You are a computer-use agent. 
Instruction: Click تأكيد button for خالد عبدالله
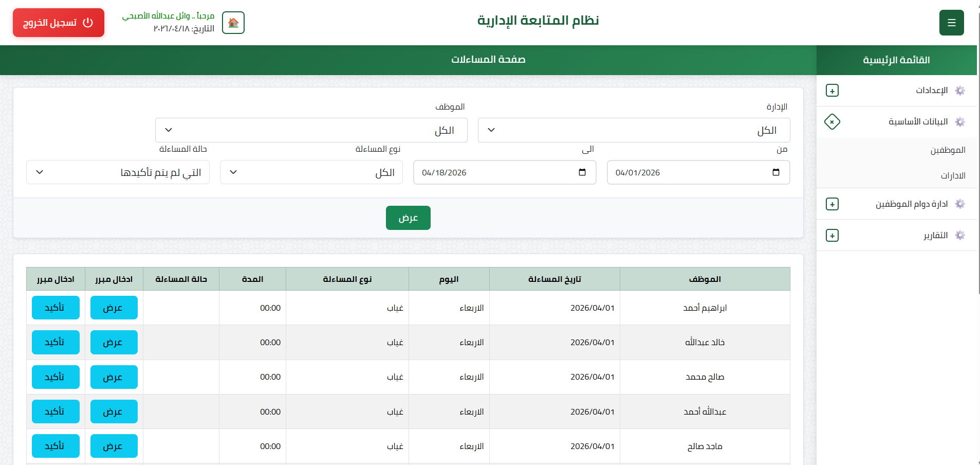click(56, 342)
